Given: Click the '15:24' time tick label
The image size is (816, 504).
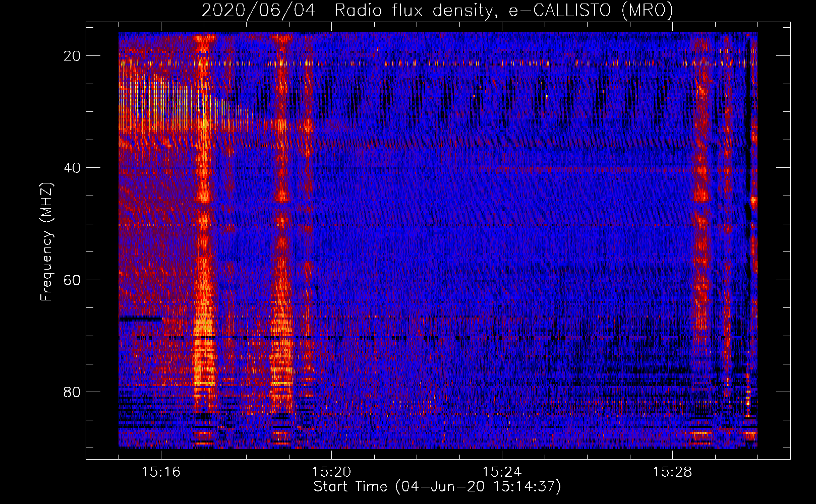Looking at the screenshot, I should click(x=502, y=472).
